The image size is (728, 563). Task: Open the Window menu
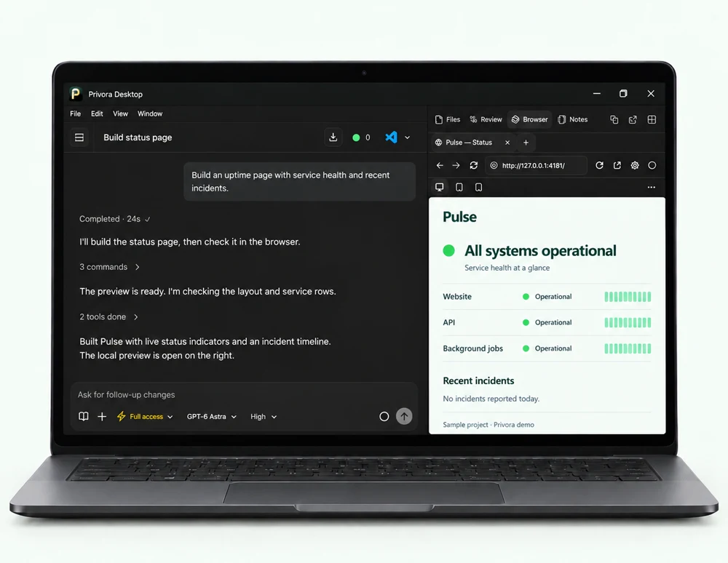tap(150, 113)
